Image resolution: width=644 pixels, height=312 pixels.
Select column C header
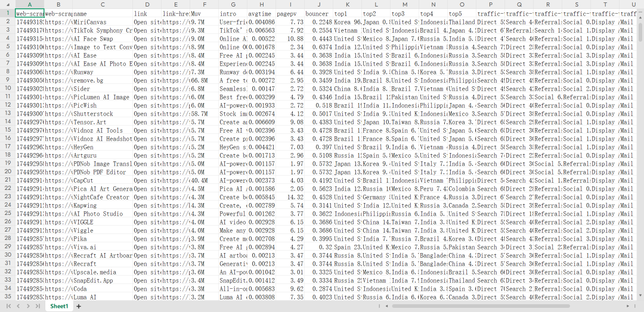(x=103, y=5)
